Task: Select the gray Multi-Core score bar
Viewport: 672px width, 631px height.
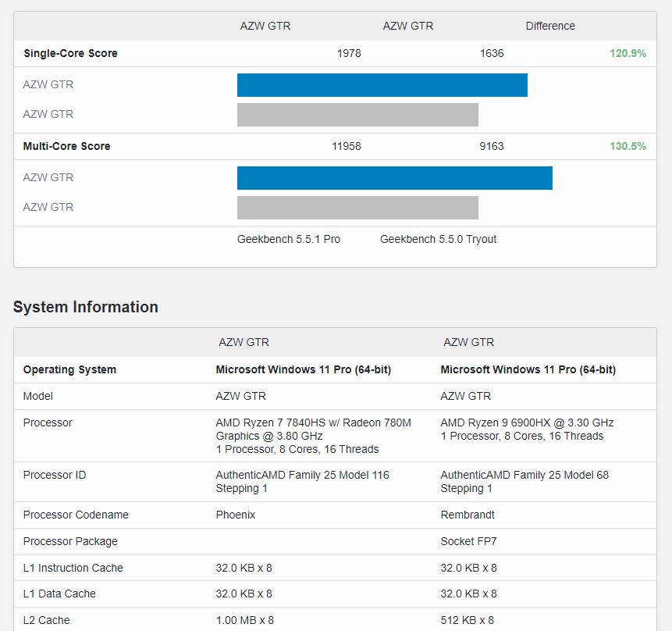Action: [x=357, y=208]
